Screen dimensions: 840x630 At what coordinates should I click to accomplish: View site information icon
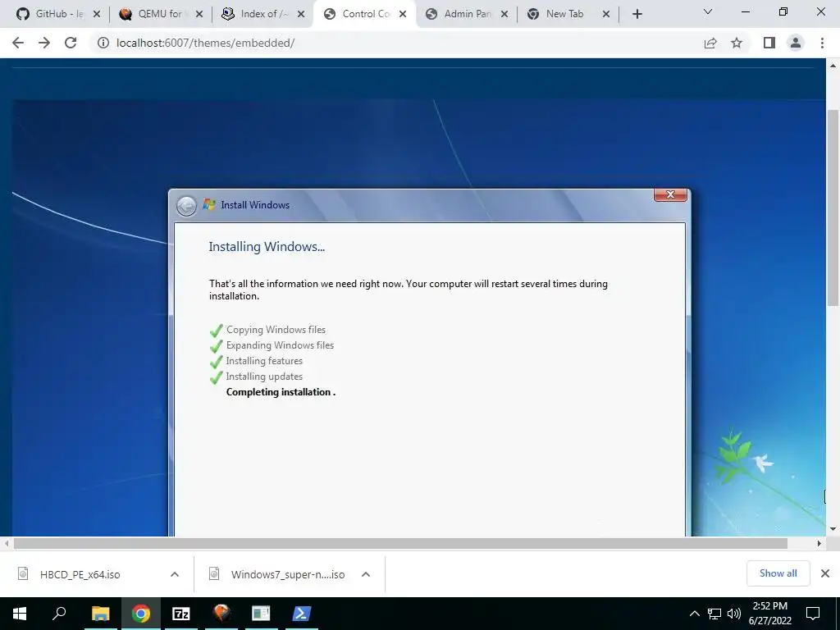(x=103, y=43)
